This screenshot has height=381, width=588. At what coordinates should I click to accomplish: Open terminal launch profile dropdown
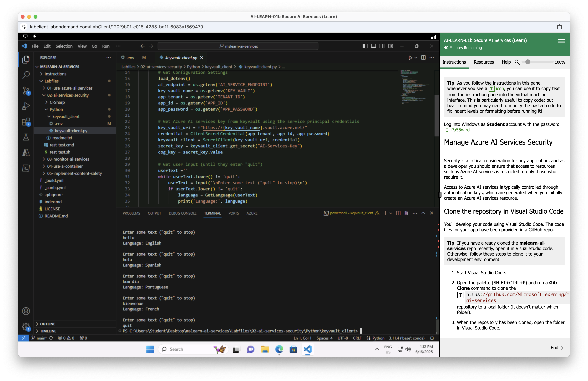(391, 213)
